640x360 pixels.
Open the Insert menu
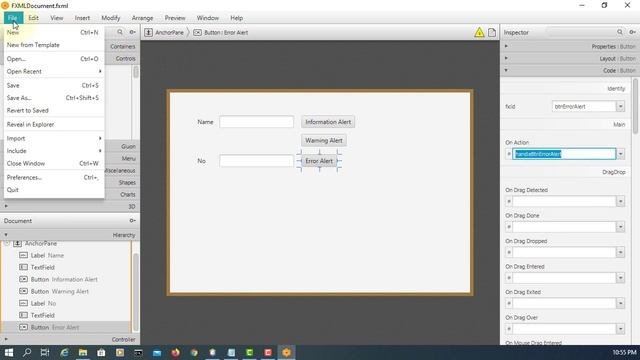tap(82, 18)
